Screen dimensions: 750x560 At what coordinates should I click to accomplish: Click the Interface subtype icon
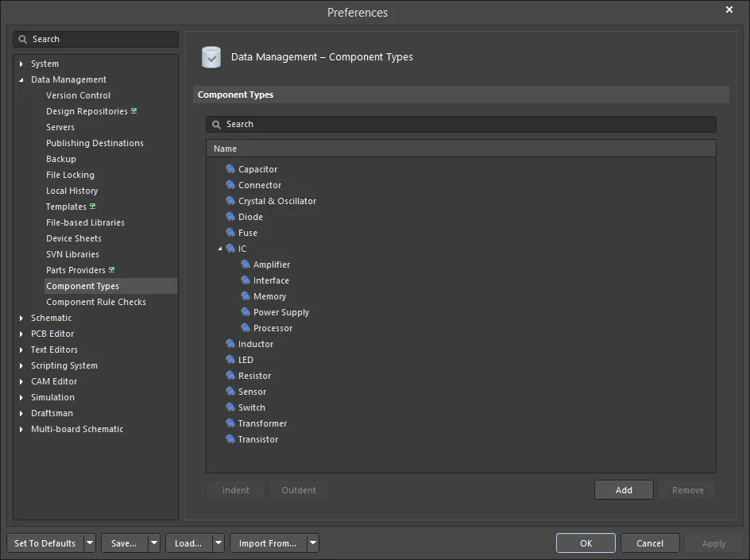245,280
